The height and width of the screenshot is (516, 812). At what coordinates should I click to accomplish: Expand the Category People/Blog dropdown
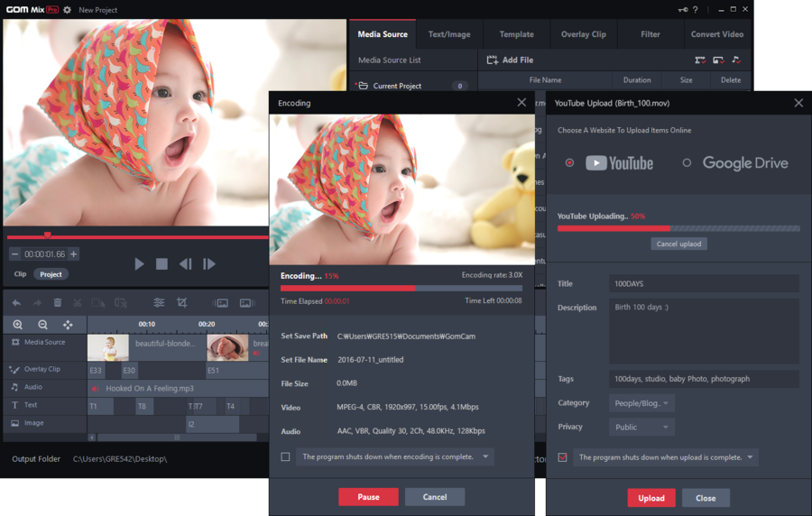coord(641,403)
